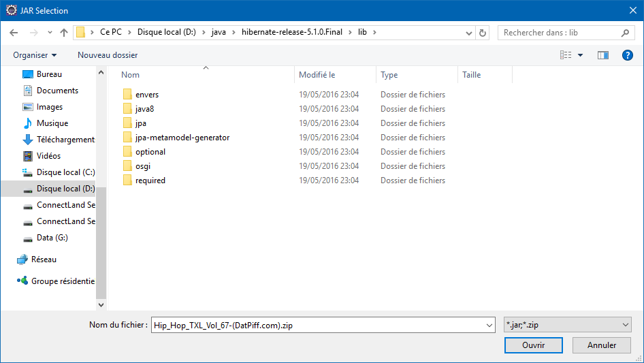Click the jpa-metamodel-generator folder icon
This screenshot has height=363, width=644.
(x=127, y=138)
